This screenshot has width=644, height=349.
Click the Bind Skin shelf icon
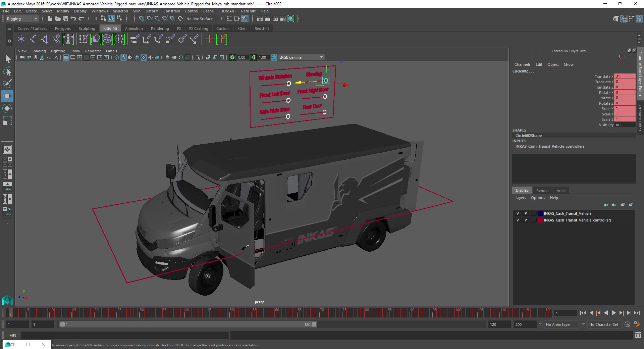[x=56, y=39]
